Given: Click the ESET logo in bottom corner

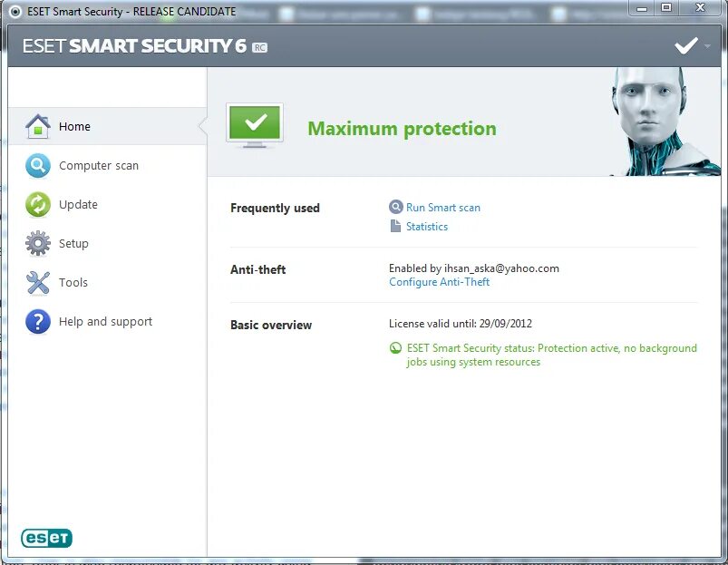Looking at the screenshot, I should point(46,538).
